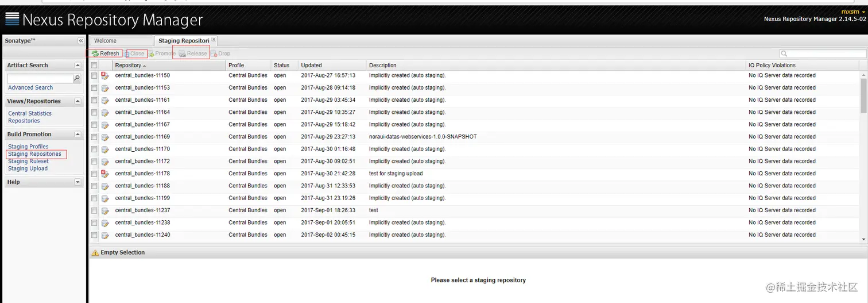
Task: Click repository icon for central_bundles-11237
Action: pos(105,210)
